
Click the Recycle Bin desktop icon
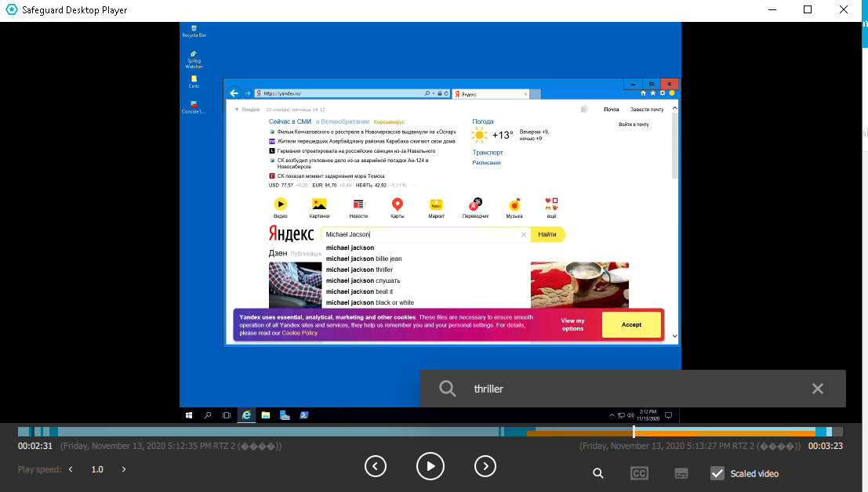point(194,31)
